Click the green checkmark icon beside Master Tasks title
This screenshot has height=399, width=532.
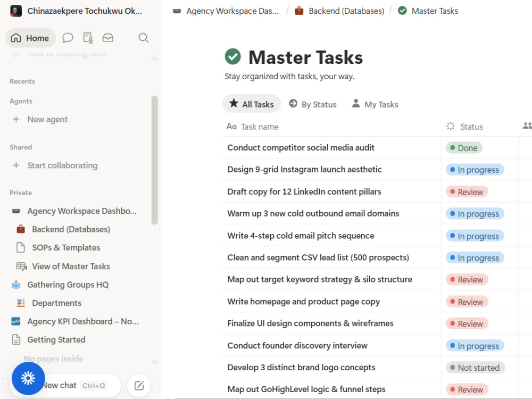pyautogui.click(x=233, y=57)
